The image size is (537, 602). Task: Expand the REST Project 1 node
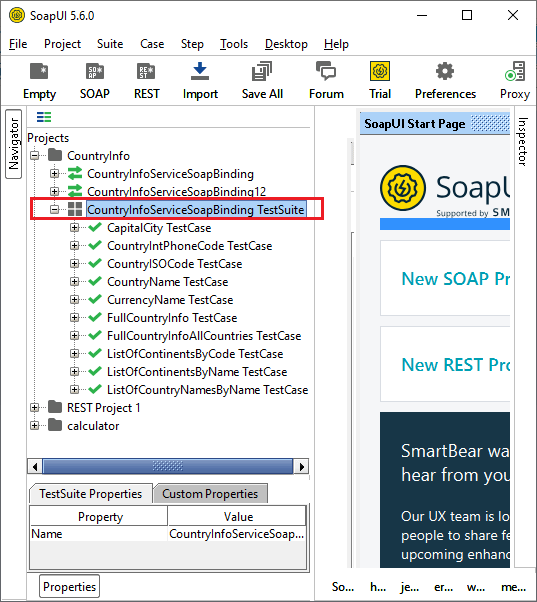click(x=35, y=407)
